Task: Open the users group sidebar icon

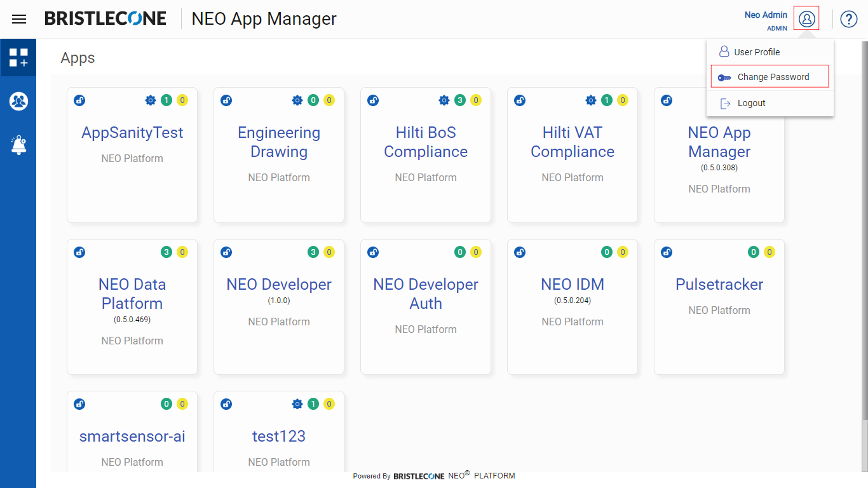Action: click(x=18, y=101)
